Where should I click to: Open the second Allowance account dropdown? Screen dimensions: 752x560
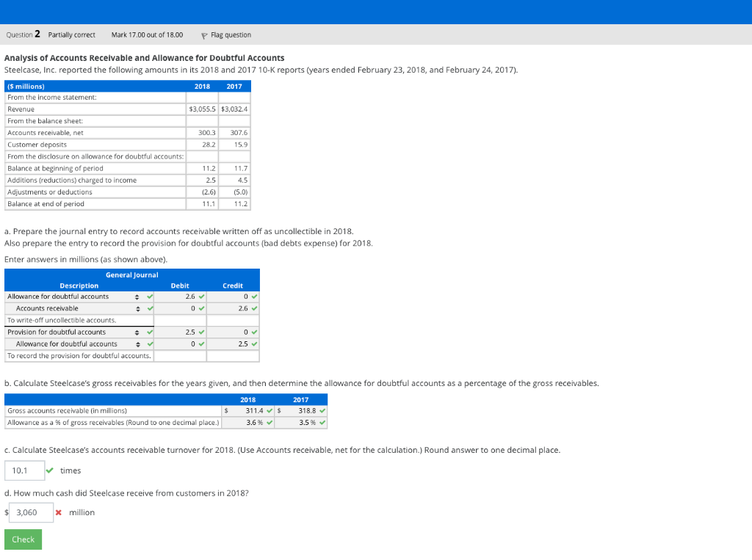pyautogui.click(x=137, y=343)
